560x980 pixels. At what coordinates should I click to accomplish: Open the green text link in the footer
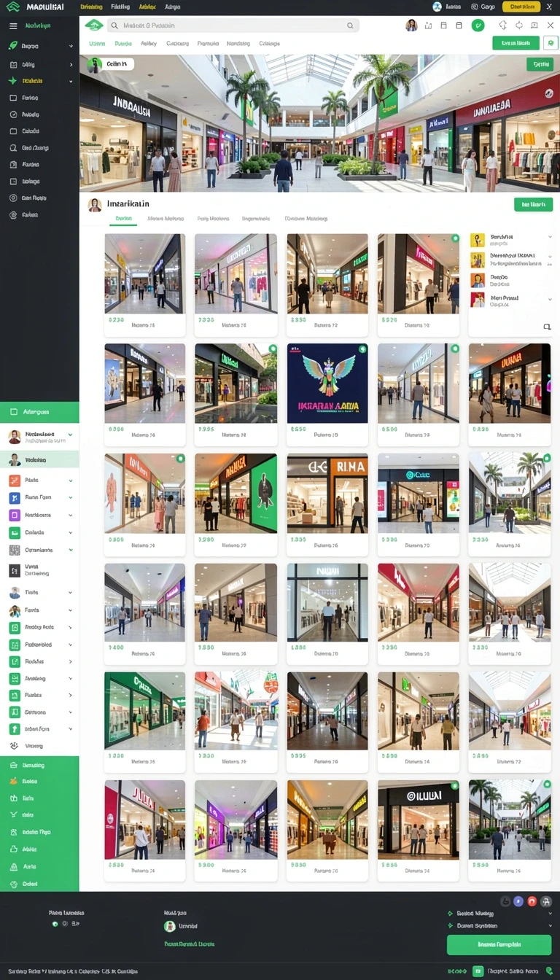[x=189, y=944]
